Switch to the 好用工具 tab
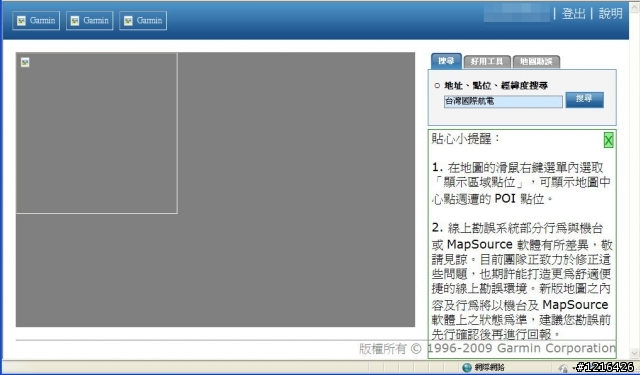Image resolution: width=640 pixels, height=375 pixels. click(487, 62)
